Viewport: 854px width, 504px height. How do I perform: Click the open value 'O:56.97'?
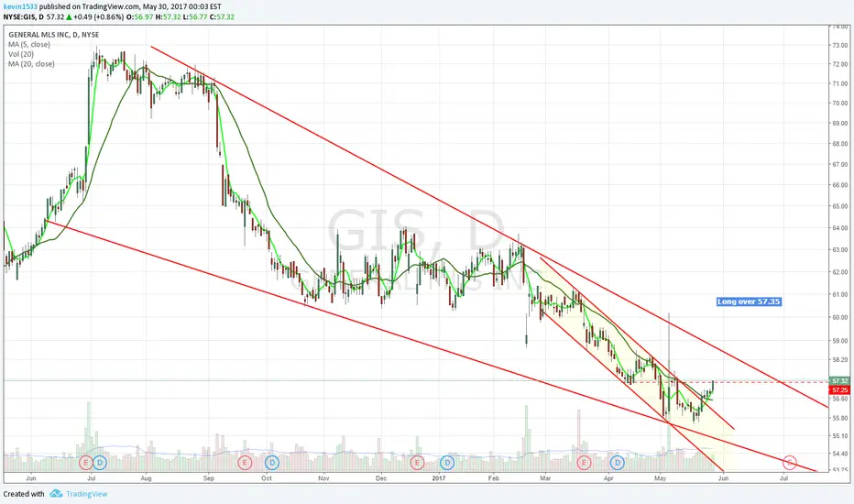tap(138, 16)
